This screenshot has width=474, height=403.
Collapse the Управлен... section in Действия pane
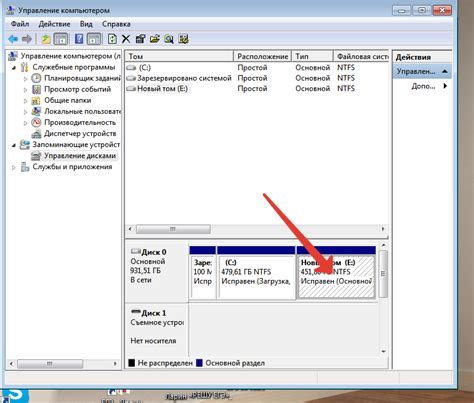tap(445, 71)
